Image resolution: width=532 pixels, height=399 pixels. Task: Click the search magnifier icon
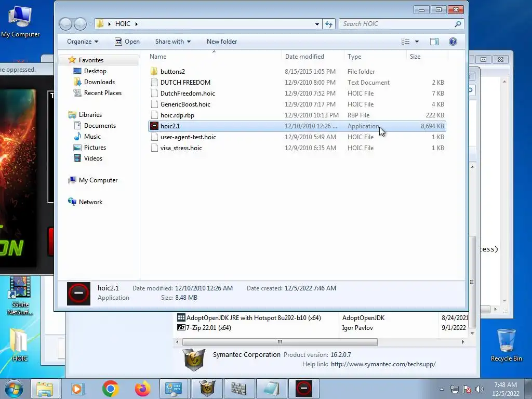tap(458, 24)
